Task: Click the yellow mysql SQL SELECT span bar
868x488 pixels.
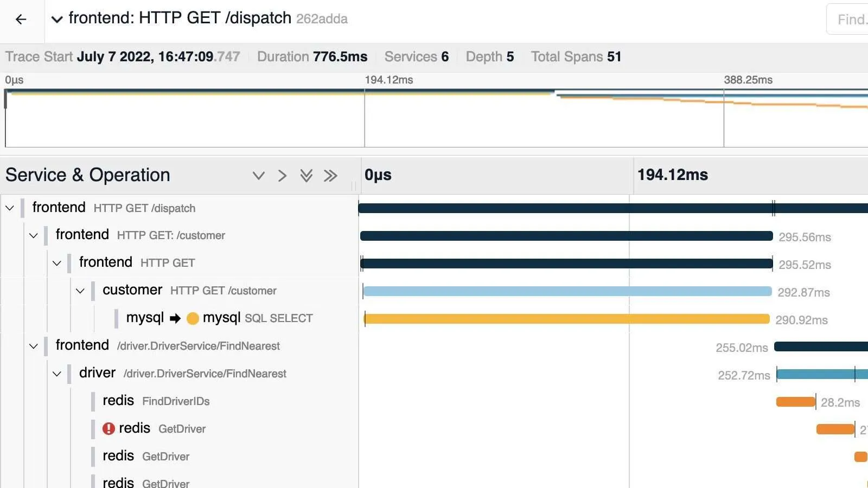Action: (567, 319)
